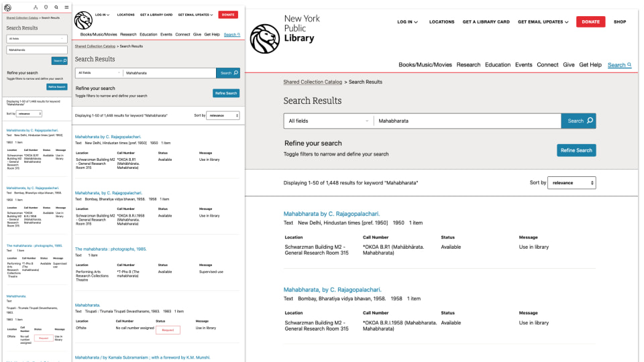644x362 pixels.
Task: Change relevance sort dropdown in mobile view
Action: [29, 114]
